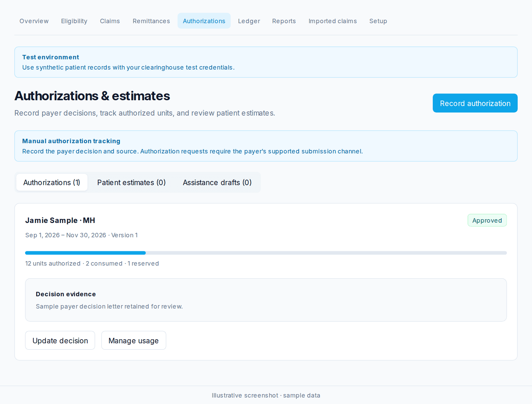Click the 12 units authorized usage text
Screen dimensions: 532x404
pos(92,264)
